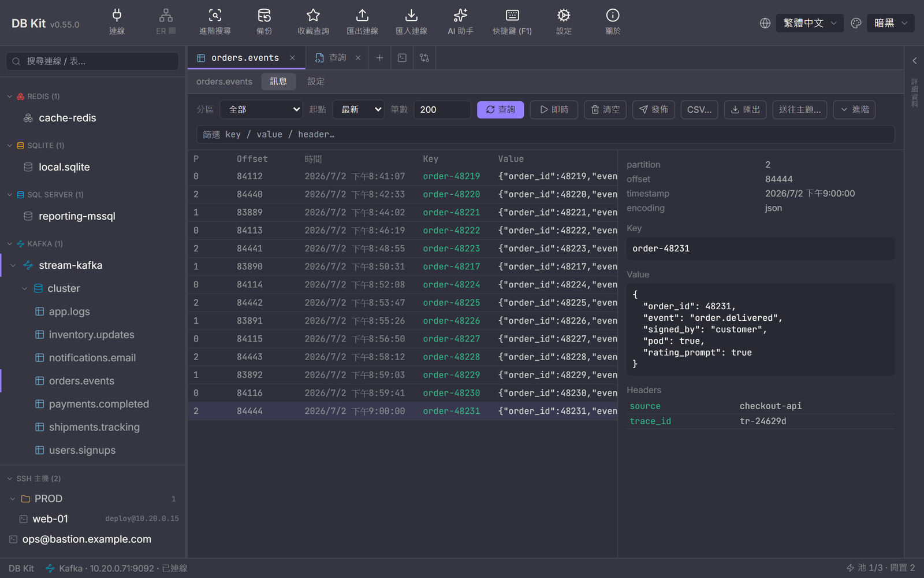
Task: Open 進階搜尋 advanced search
Action: (x=215, y=22)
